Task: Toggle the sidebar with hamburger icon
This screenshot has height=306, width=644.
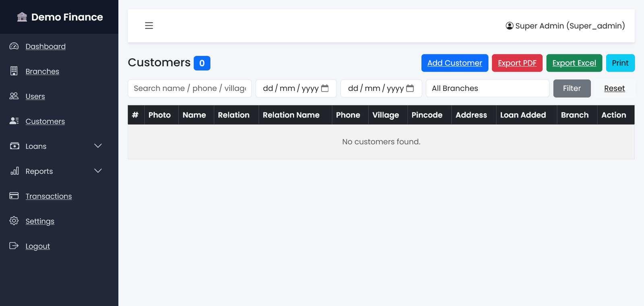Action: click(149, 26)
